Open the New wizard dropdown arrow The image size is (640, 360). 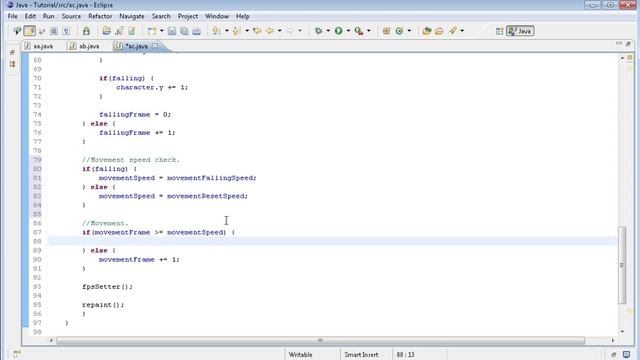(x=162, y=31)
